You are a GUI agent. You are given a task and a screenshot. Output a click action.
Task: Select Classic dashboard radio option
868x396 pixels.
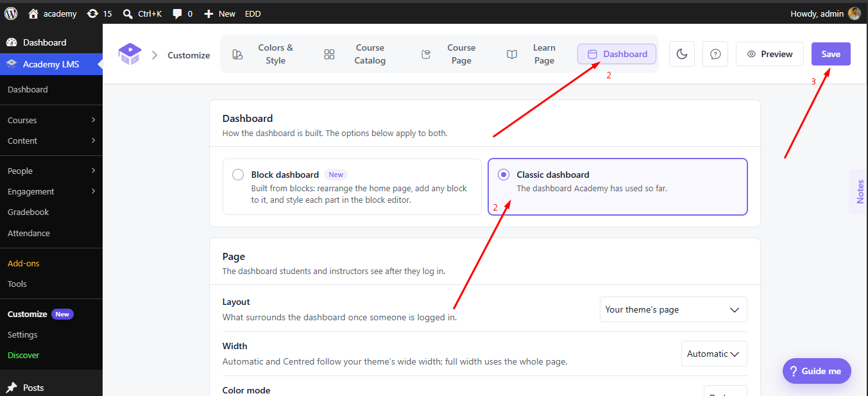point(504,175)
